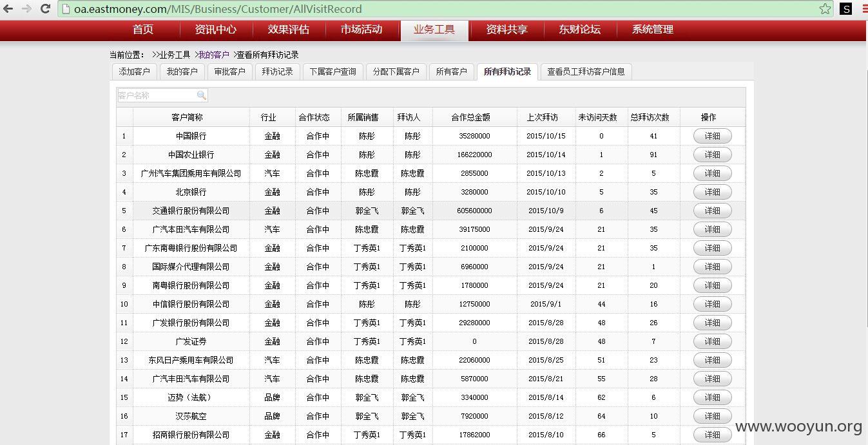Open the 市场活动 menu
This screenshot has height=445, width=868.
coord(362,30)
